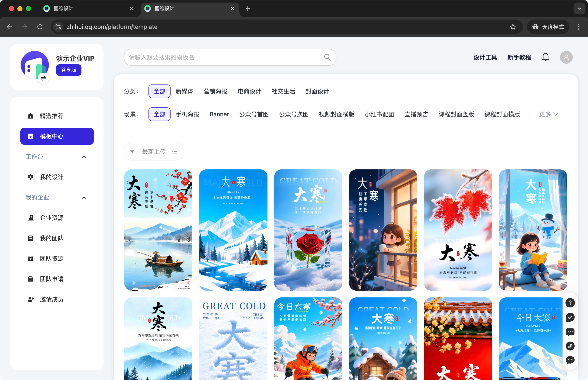Go to 精选推荐 in the sidebar

[52, 116]
